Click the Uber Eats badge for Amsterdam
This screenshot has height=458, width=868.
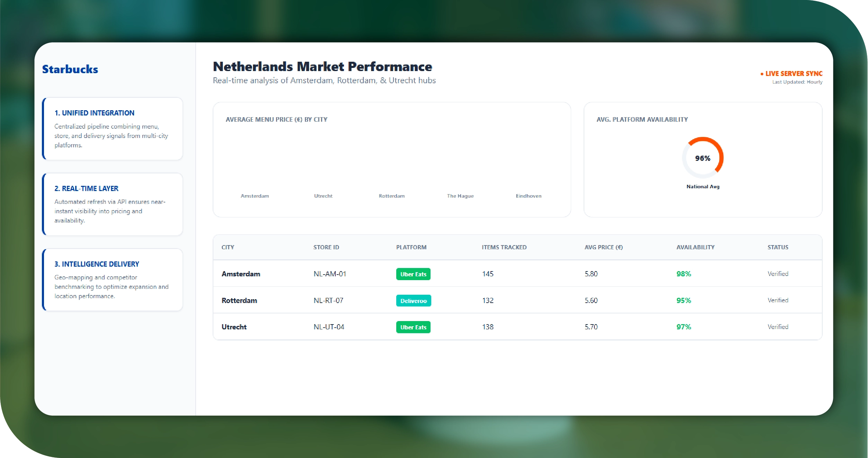(413, 274)
